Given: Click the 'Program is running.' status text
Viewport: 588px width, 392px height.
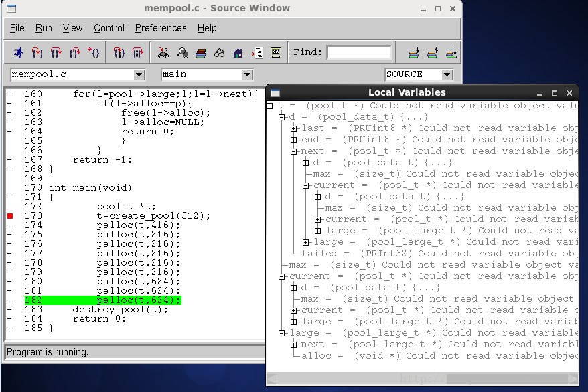Looking at the screenshot, I should coord(48,352).
